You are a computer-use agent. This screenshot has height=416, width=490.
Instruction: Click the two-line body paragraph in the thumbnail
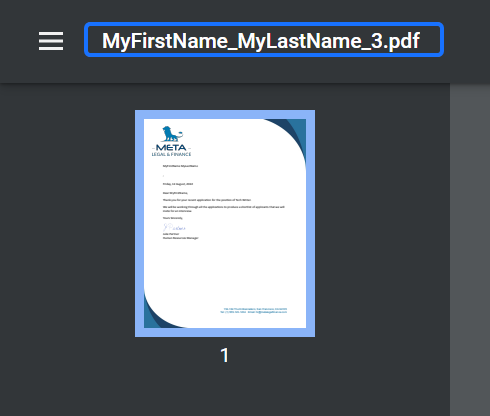pyautogui.click(x=224, y=209)
